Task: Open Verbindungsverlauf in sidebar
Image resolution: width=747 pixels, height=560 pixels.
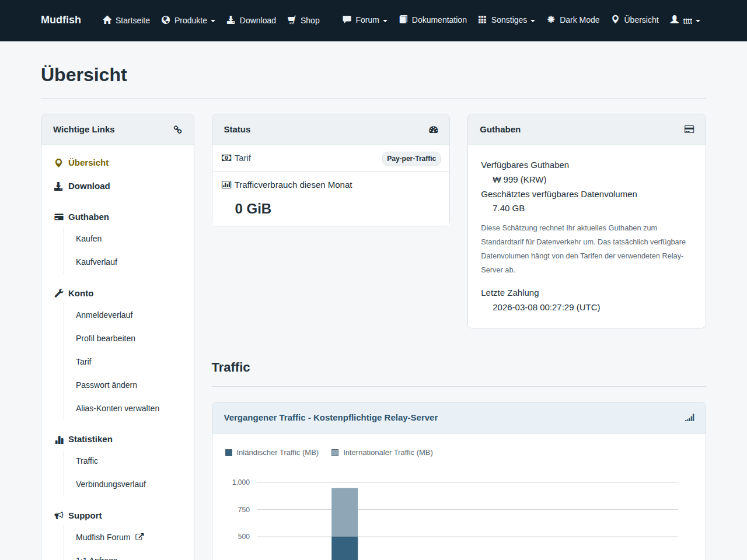Action: [111, 484]
